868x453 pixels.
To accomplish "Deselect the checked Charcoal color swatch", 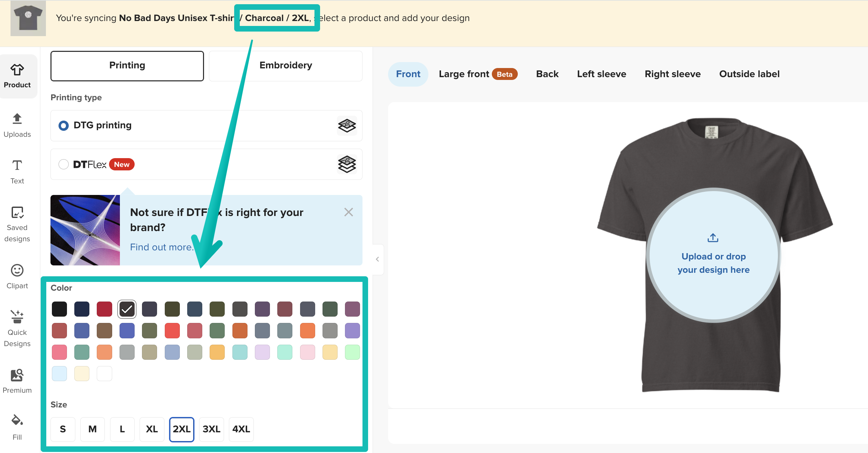I will click(127, 309).
